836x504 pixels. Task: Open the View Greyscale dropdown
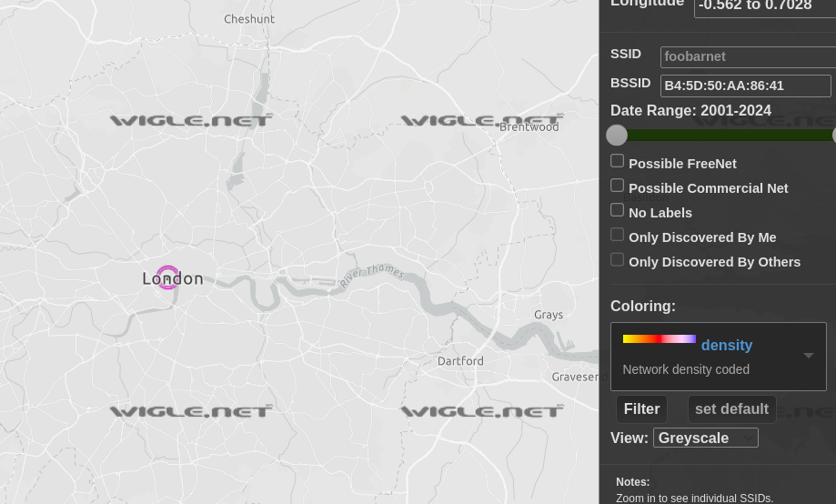[x=705, y=438]
